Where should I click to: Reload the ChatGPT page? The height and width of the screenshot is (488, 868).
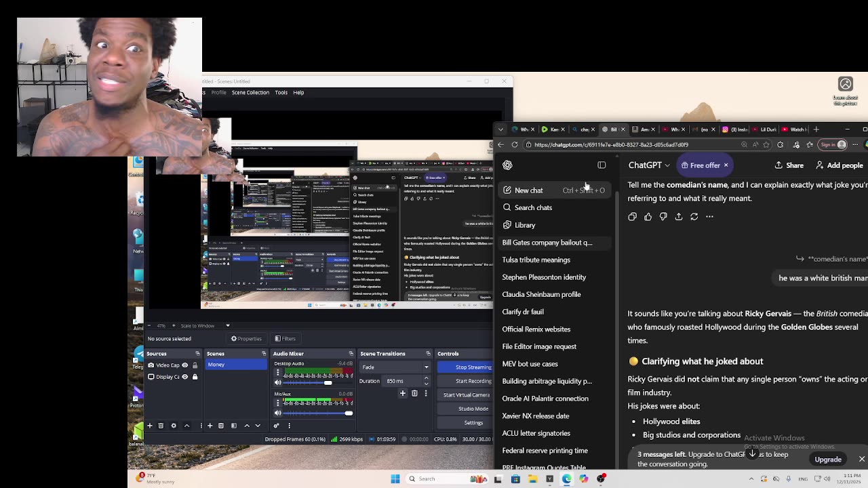point(515,144)
